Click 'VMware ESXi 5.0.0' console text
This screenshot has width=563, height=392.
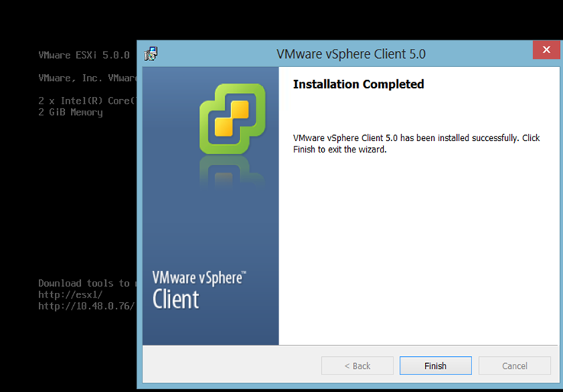click(x=84, y=55)
